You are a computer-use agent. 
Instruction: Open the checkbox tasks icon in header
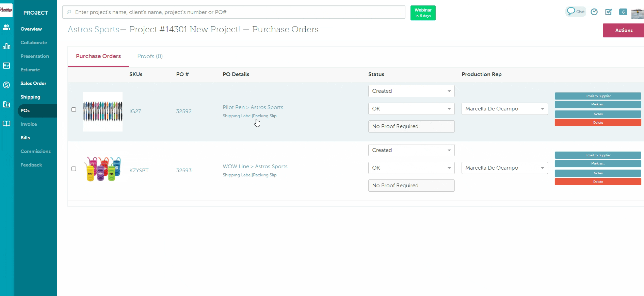click(x=609, y=12)
